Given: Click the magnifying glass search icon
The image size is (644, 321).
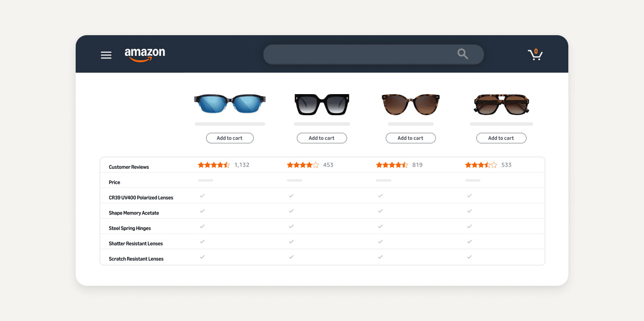Looking at the screenshot, I should click(x=463, y=54).
